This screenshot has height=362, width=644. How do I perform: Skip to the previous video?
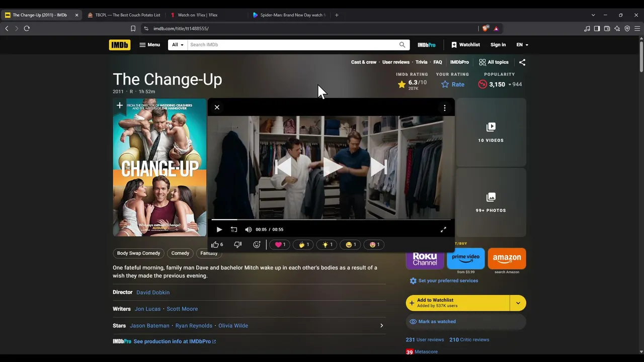point(283,167)
